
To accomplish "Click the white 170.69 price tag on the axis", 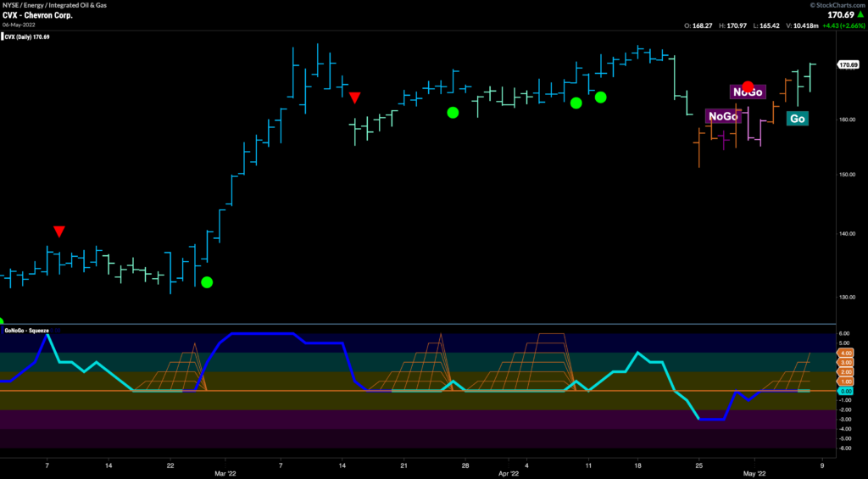I will (x=848, y=64).
